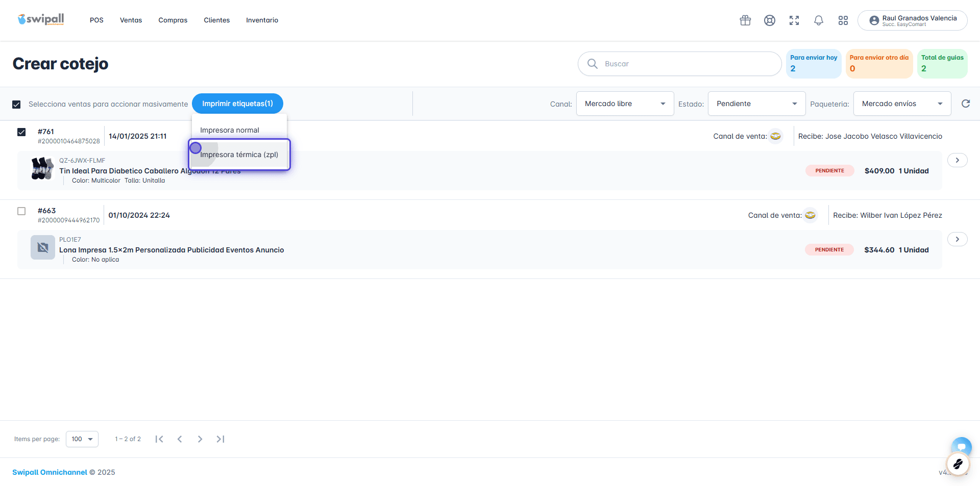
Task: Open the chat bubble widget
Action: [x=962, y=447]
